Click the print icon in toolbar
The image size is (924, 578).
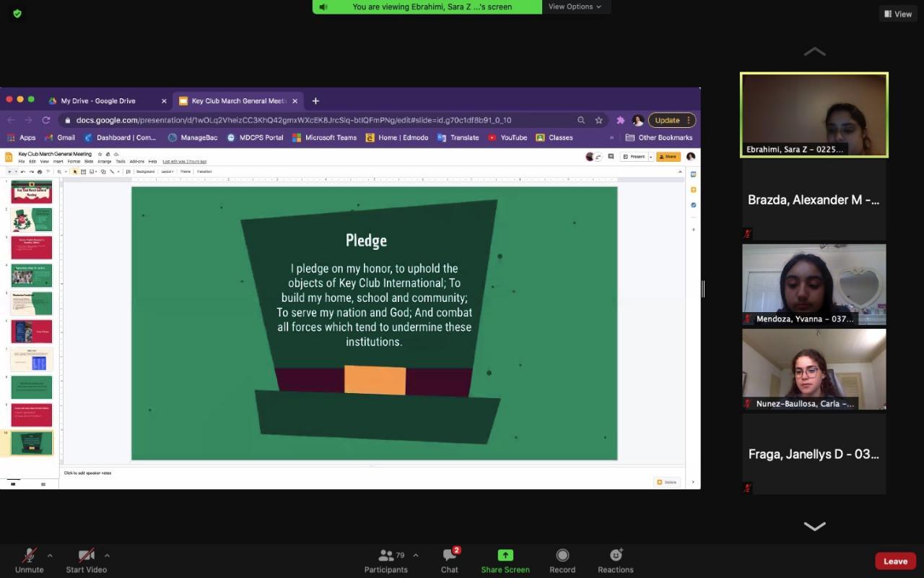39,172
